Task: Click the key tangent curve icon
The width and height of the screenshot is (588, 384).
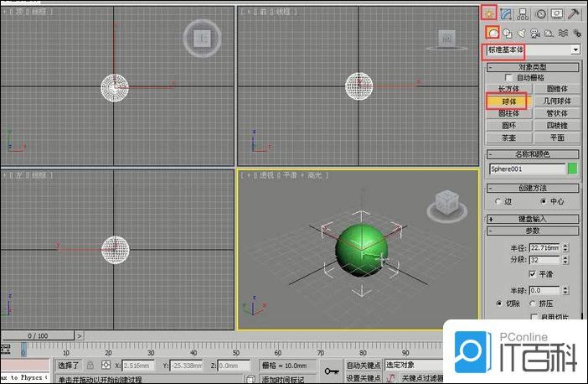Action: [391, 378]
